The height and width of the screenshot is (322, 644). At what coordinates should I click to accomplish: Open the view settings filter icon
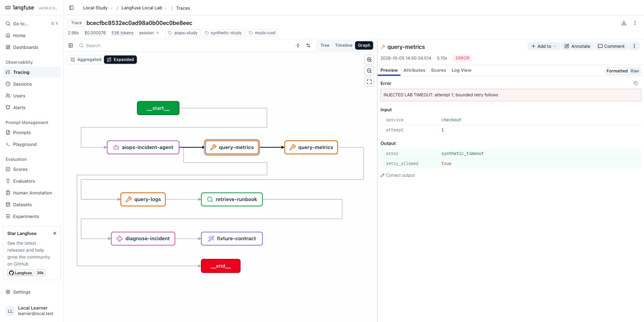pyautogui.click(x=308, y=45)
